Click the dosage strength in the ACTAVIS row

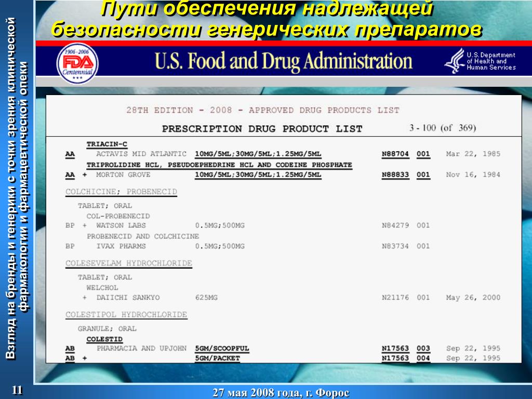point(258,154)
